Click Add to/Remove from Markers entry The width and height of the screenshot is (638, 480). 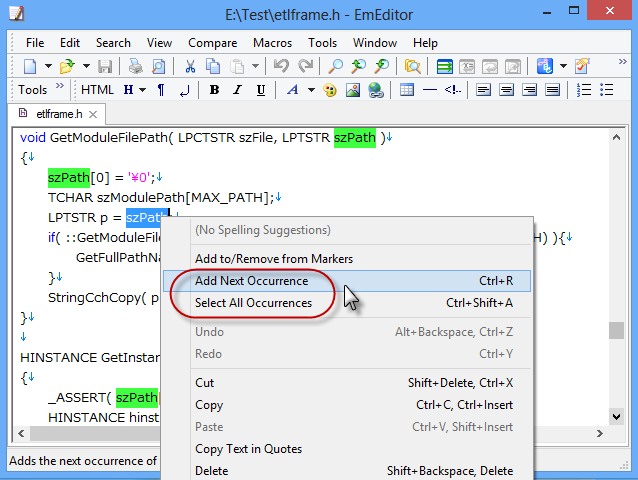point(347,259)
